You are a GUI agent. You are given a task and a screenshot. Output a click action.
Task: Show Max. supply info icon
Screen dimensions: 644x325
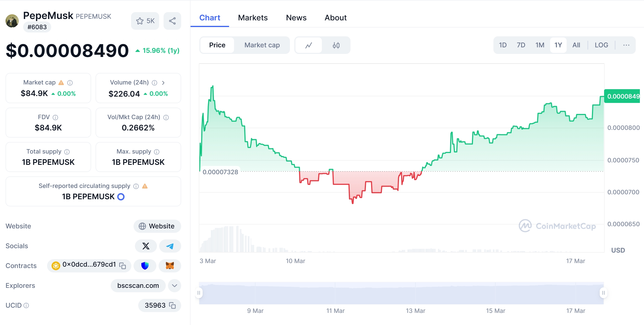[x=157, y=152]
